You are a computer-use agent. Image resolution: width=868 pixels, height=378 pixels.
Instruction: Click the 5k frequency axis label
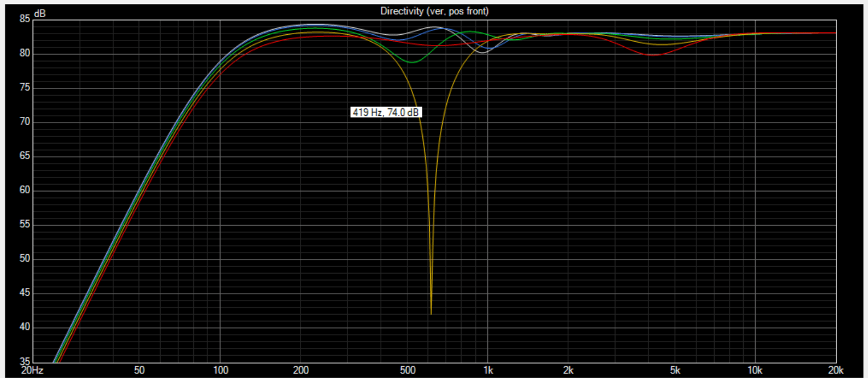[x=675, y=370]
